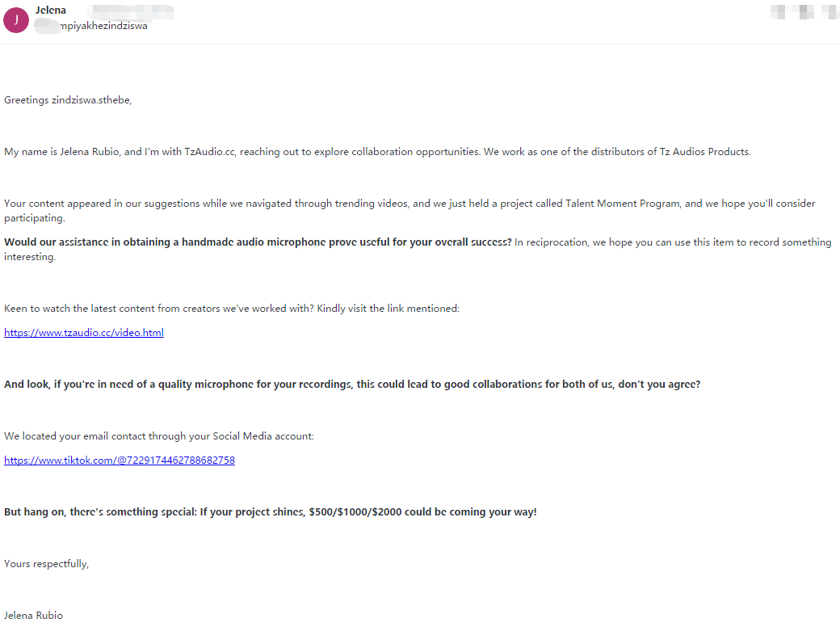Image resolution: width=840 pixels, height=631 pixels.
Task: Click the sender name Jelena
Action: 51,11
